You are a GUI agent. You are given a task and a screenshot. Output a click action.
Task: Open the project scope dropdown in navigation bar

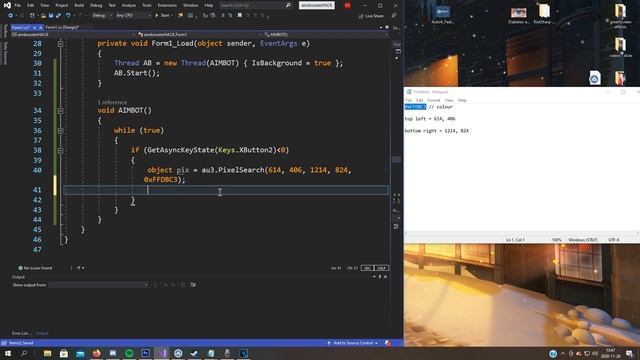click(x=74, y=35)
